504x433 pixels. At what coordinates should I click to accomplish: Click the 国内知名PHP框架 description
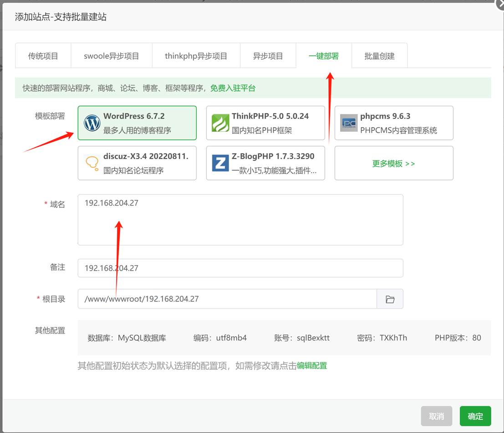pos(262,130)
